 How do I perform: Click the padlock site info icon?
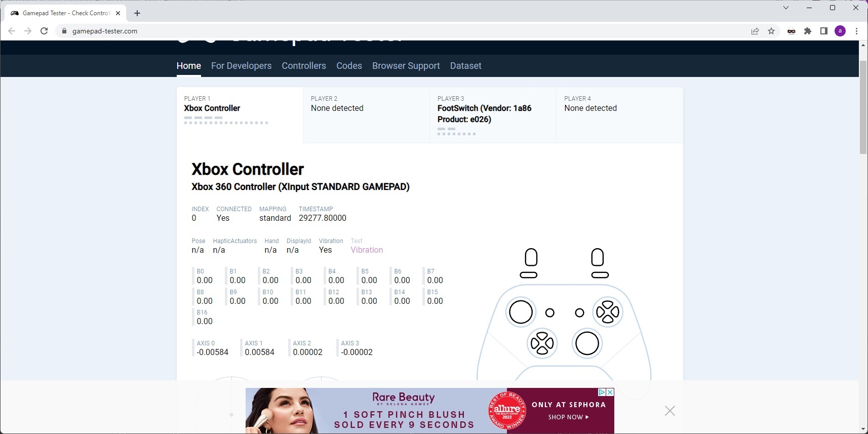pyautogui.click(x=64, y=31)
